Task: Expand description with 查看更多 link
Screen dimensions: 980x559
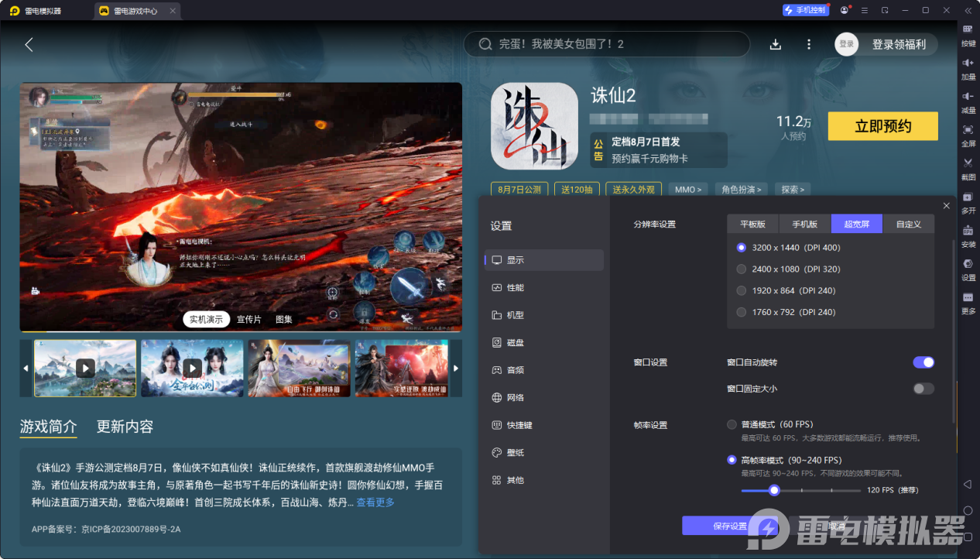Action: click(x=375, y=502)
